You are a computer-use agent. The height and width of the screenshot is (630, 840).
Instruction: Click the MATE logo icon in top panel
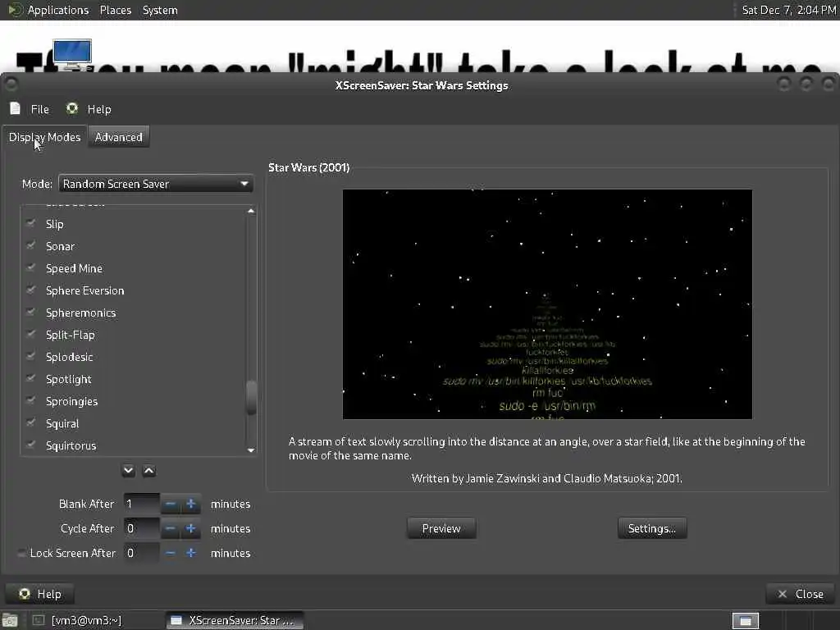tap(15, 10)
